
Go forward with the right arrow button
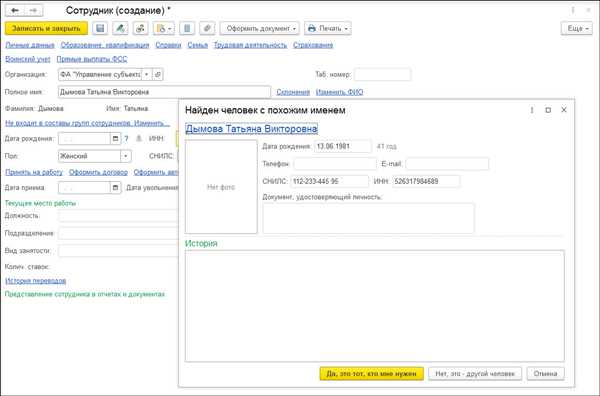pos(34,11)
